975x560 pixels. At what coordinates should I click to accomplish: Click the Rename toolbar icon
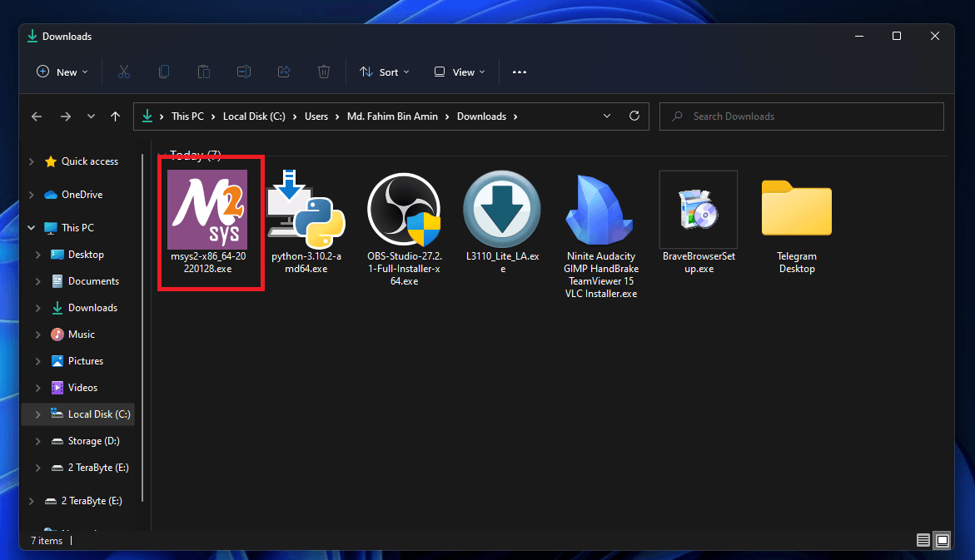[x=244, y=72]
